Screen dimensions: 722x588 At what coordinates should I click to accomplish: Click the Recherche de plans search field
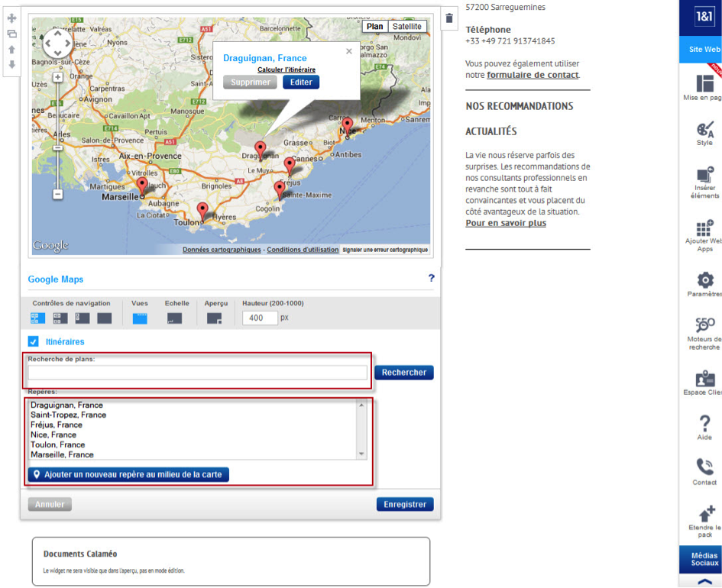point(198,372)
